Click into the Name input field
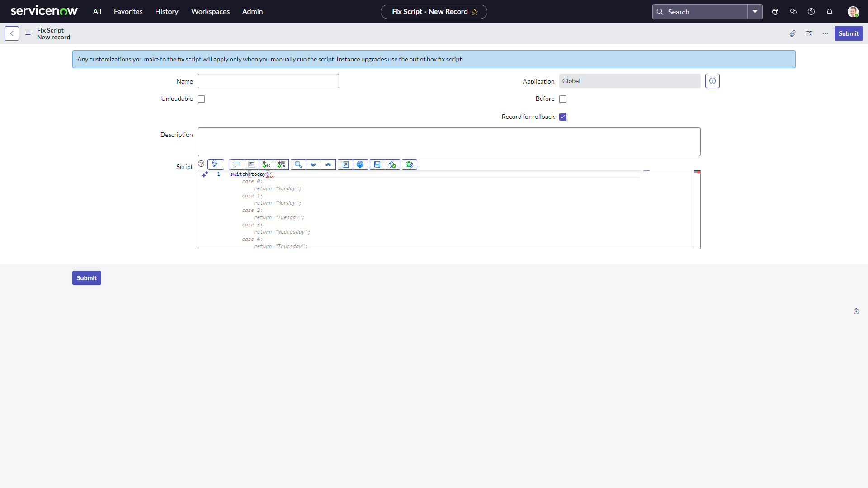The width and height of the screenshot is (868, 488). pos(268,81)
